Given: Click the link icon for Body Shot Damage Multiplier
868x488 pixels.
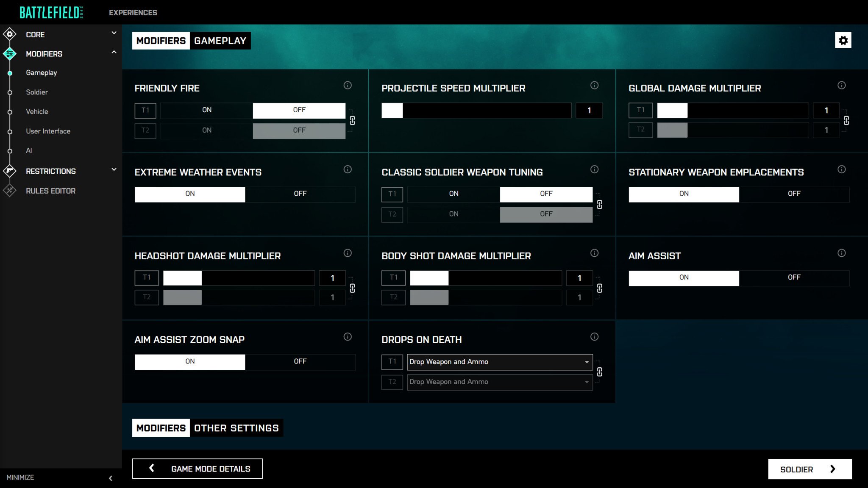Looking at the screenshot, I should (x=599, y=288).
